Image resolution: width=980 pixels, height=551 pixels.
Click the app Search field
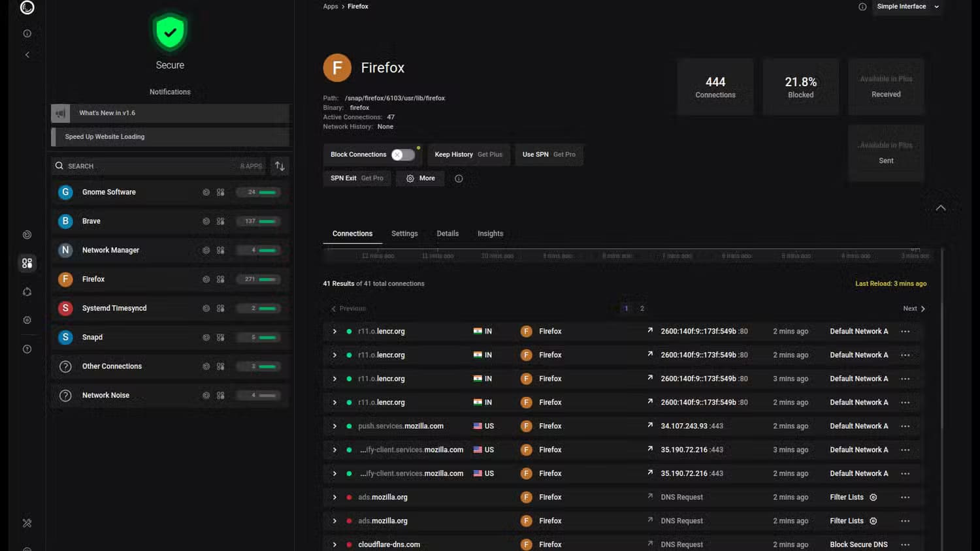[159, 166]
